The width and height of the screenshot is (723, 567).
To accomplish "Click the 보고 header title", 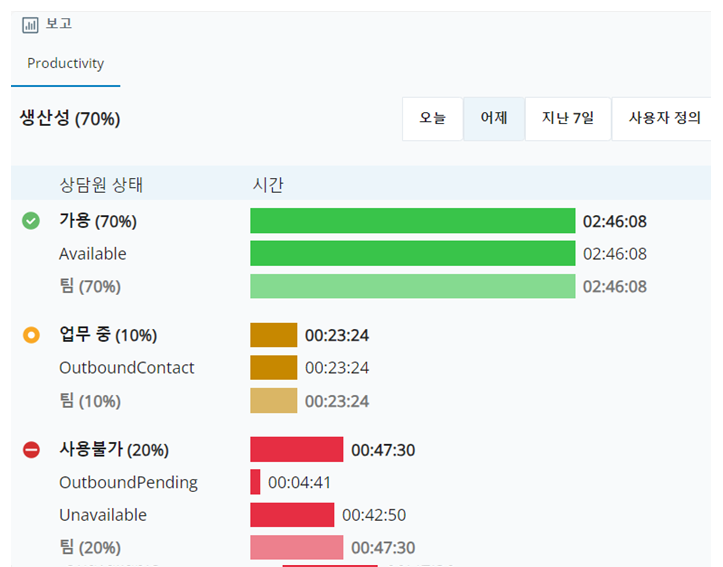I will (59, 24).
